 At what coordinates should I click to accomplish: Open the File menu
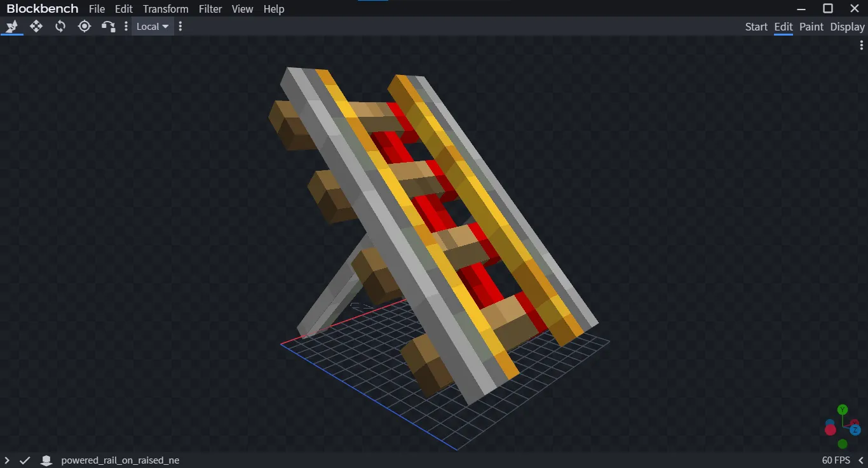click(97, 9)
